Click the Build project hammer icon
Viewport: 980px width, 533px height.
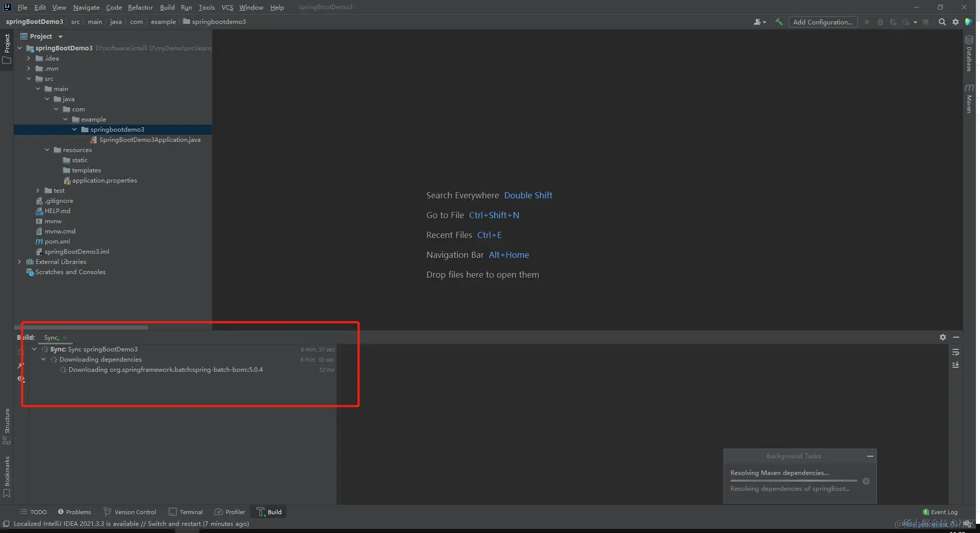(x=779, y=22)
